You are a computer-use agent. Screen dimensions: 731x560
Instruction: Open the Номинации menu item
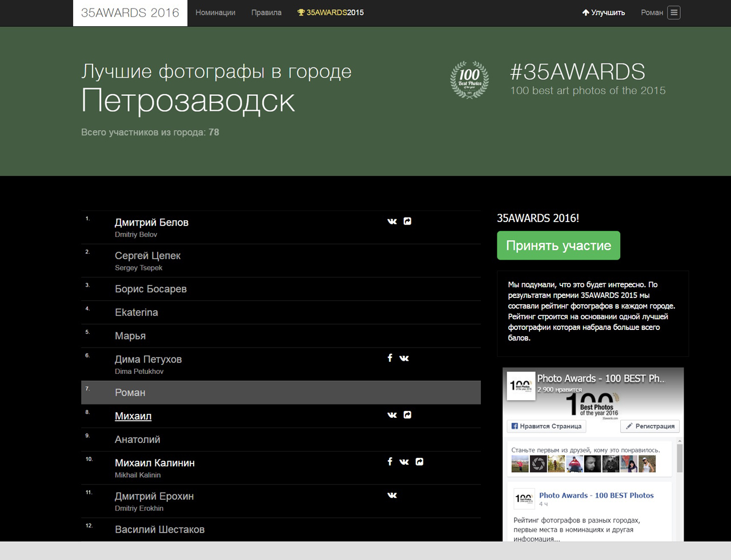coord(215,13)
